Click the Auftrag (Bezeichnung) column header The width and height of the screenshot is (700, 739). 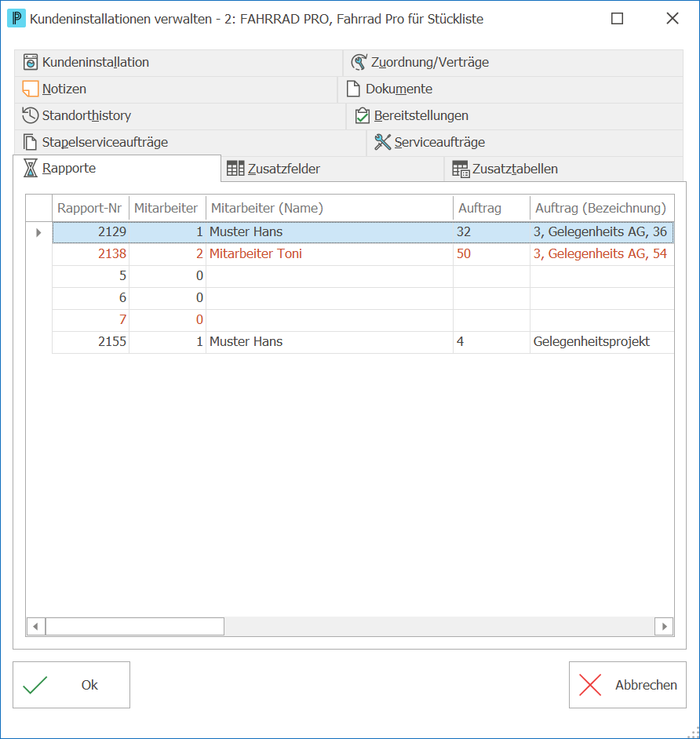click(x=602, y=208)
